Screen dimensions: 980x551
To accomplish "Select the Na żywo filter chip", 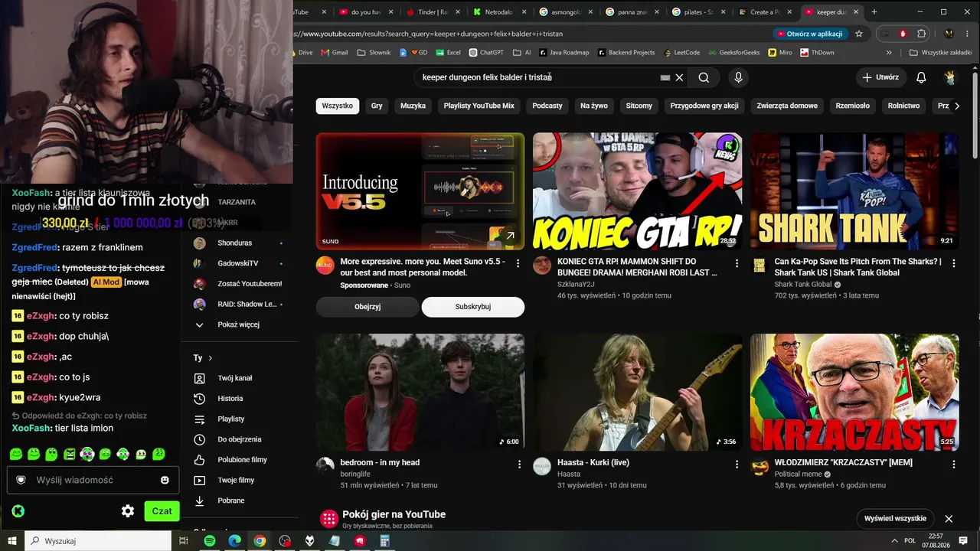I will pos(594,106).
